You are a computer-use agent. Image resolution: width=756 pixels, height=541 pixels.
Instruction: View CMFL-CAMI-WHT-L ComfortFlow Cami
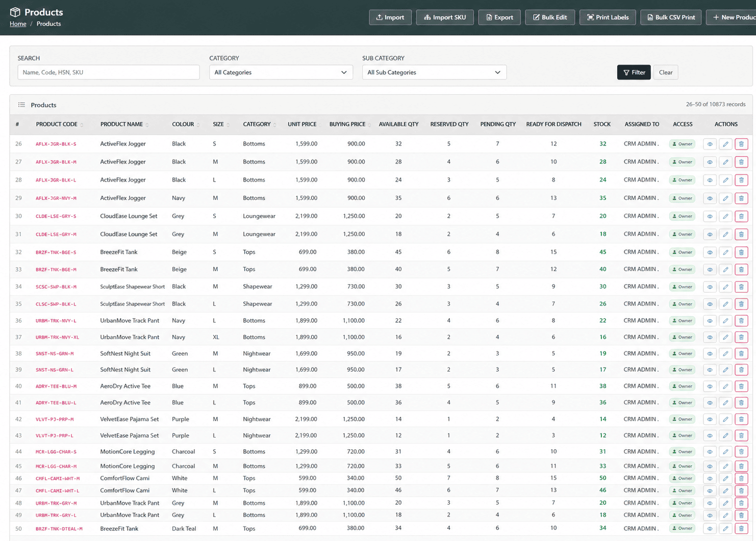pos(710,491)
